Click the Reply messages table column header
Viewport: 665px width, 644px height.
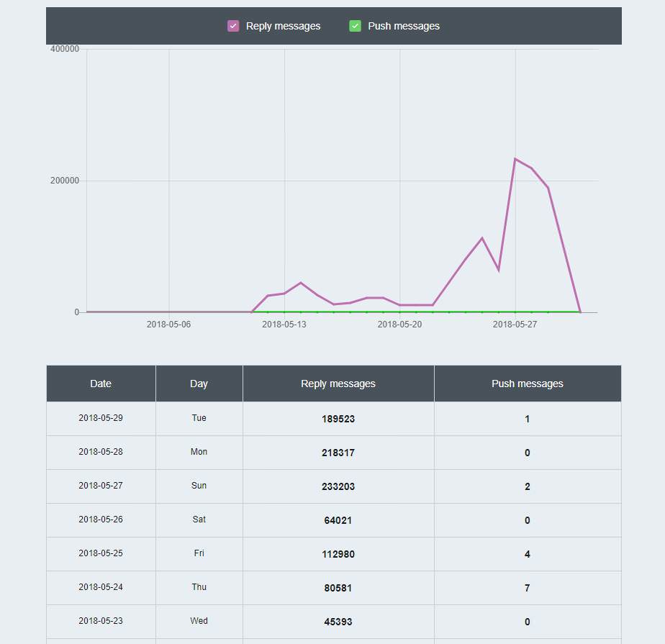[338, 384]
